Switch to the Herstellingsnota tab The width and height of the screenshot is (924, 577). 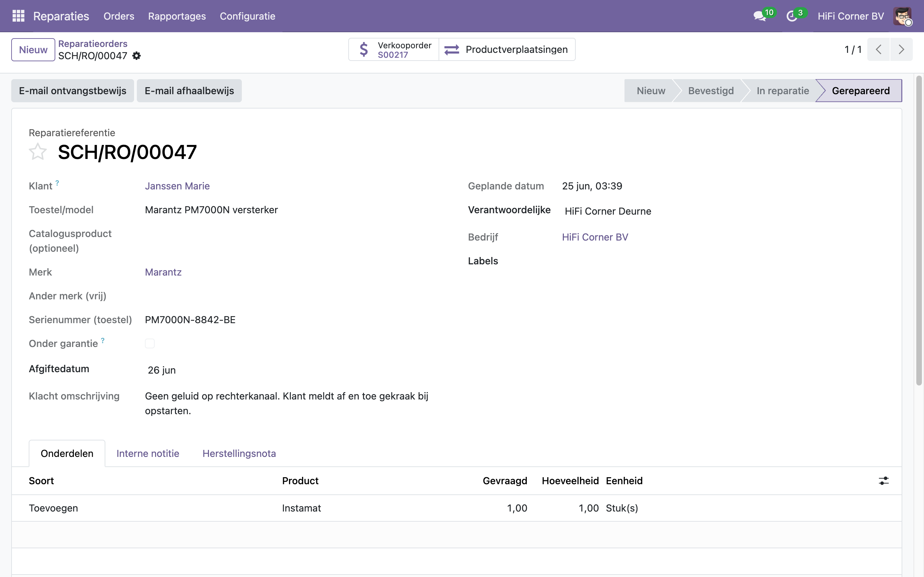click(239, 453)
